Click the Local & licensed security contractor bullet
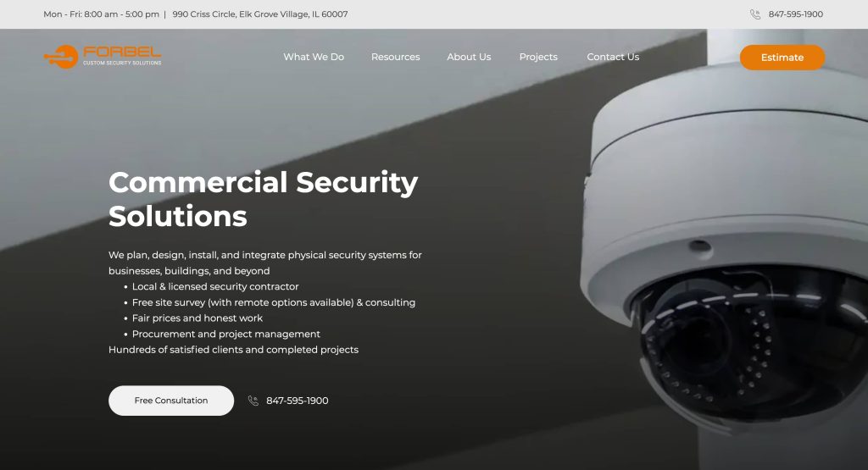The height and width of the screenshot is (470, 868). click(215, 286)
